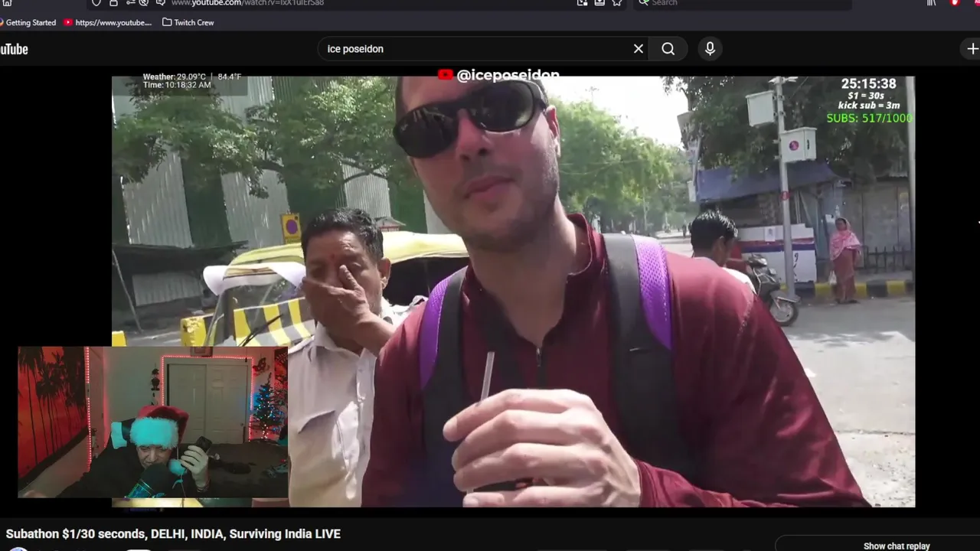This screenshot has width=980, height=551.
Task: Click the @iceposeidon channel overlay on the video
Action: (498, 75)
